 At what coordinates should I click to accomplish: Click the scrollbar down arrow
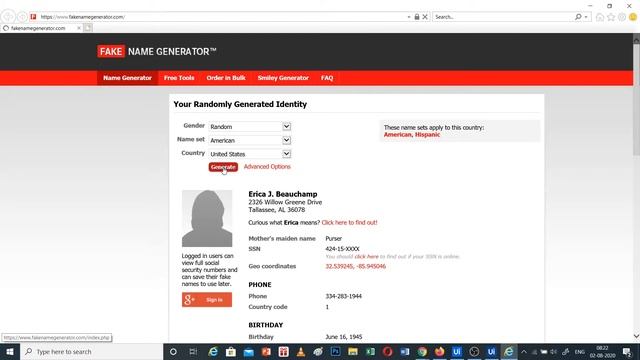[636, 336]
